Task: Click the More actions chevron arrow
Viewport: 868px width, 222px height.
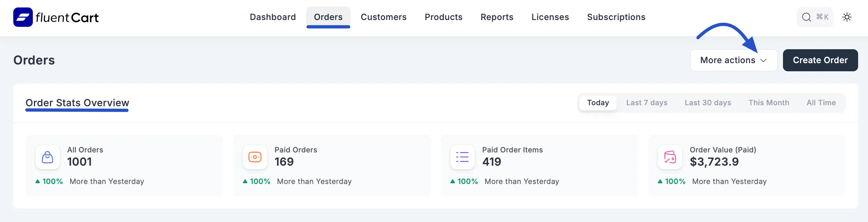Action: coord(764,60)
